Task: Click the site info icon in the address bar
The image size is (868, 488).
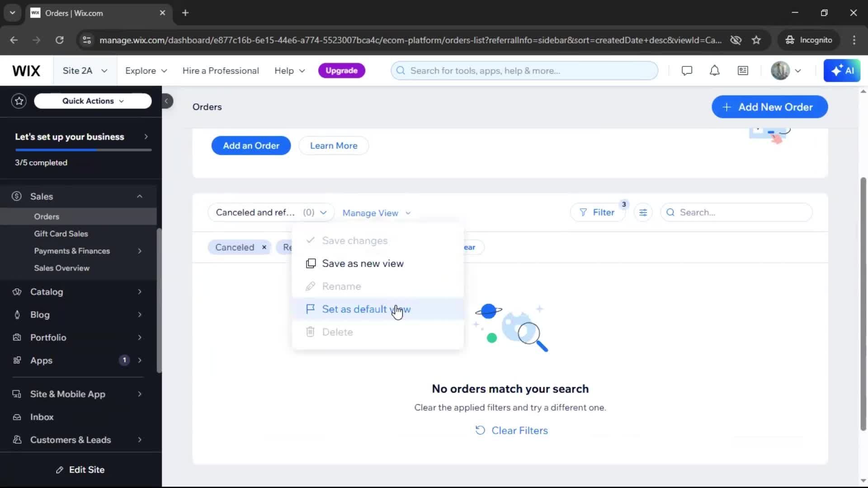Action: coord(87,40)
